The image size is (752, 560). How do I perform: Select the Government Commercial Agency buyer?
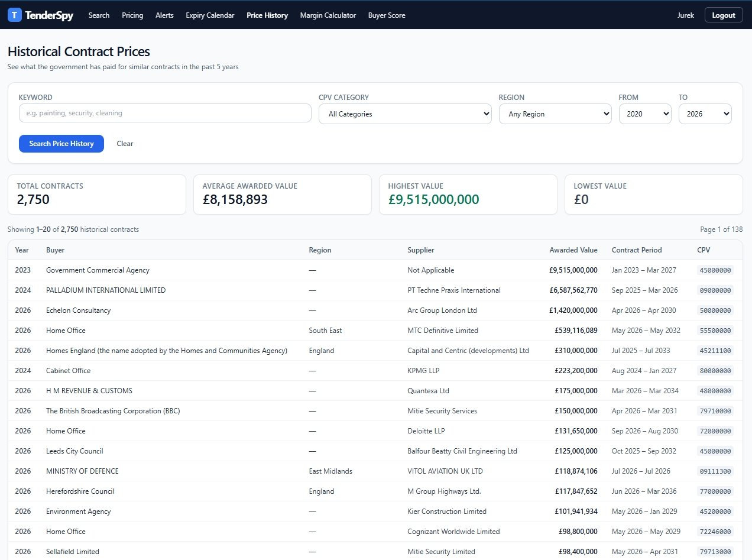(98, 270)
